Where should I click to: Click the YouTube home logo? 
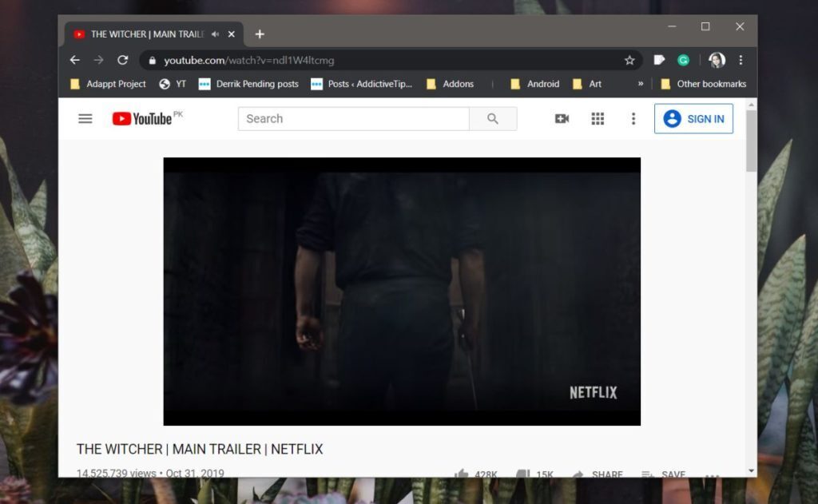pos(144,118)
